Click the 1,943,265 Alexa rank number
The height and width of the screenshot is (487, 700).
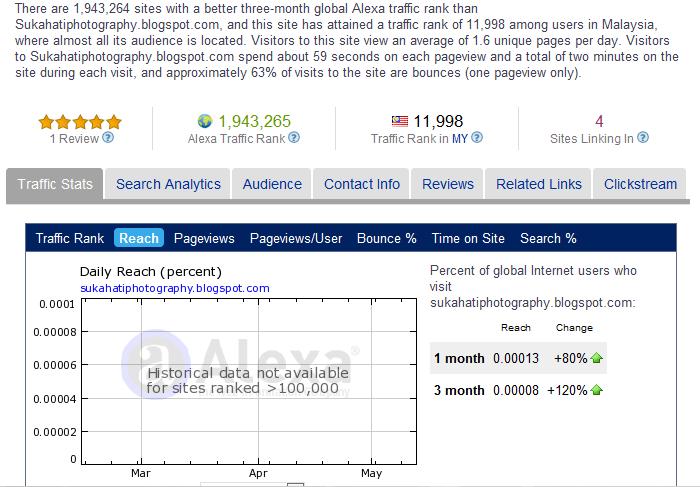pyautogui.click(x=254, y=121)
